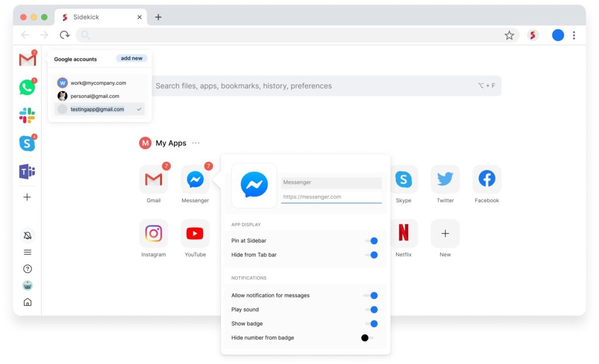The width and height of the screenshot is (599, 364).
Task: Open the My Apps three-dots menu
Action: [196, 143]
